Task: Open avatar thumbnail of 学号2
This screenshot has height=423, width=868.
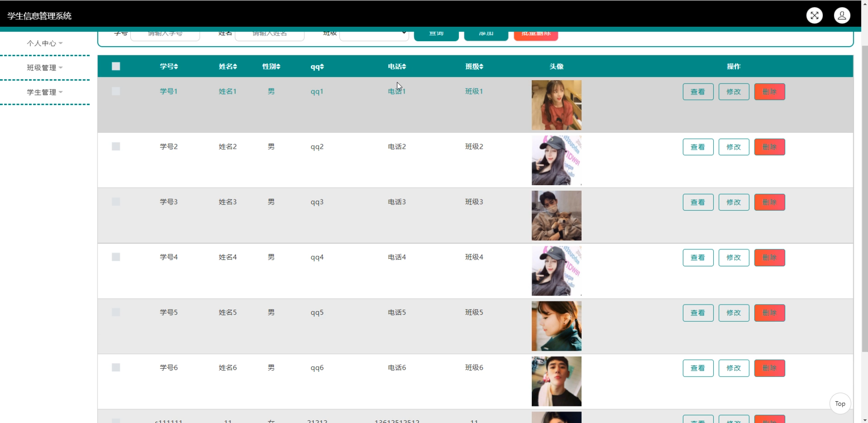Action: pyautogui.click(x=556, y=160)
